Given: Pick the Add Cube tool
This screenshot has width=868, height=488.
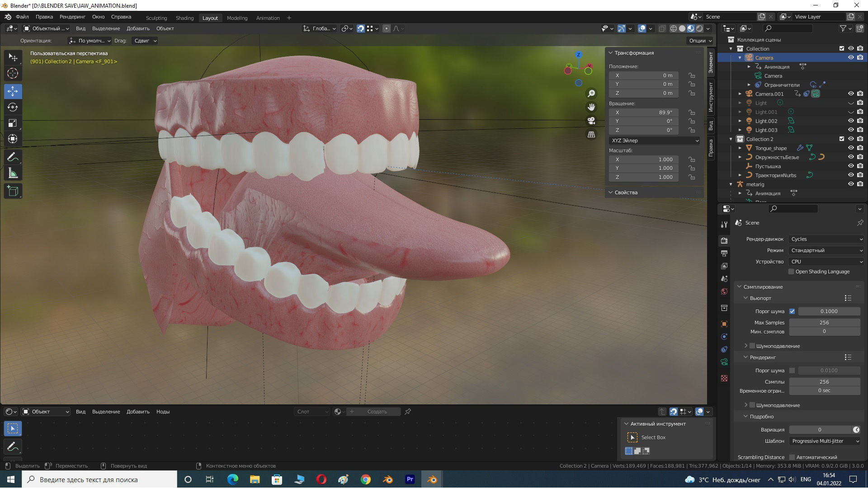Looking at the screenshot, I should coord(13,190).
